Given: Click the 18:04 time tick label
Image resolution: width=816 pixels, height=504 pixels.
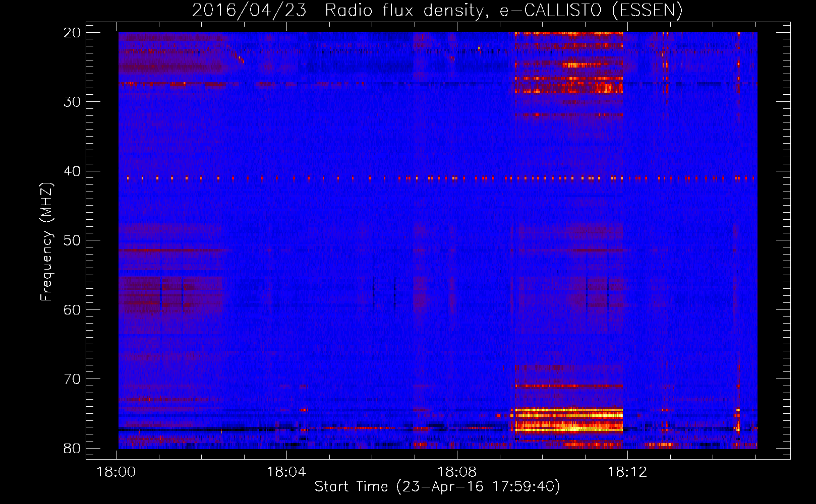Looking at the screenshot, I should [x=286, y=472].
